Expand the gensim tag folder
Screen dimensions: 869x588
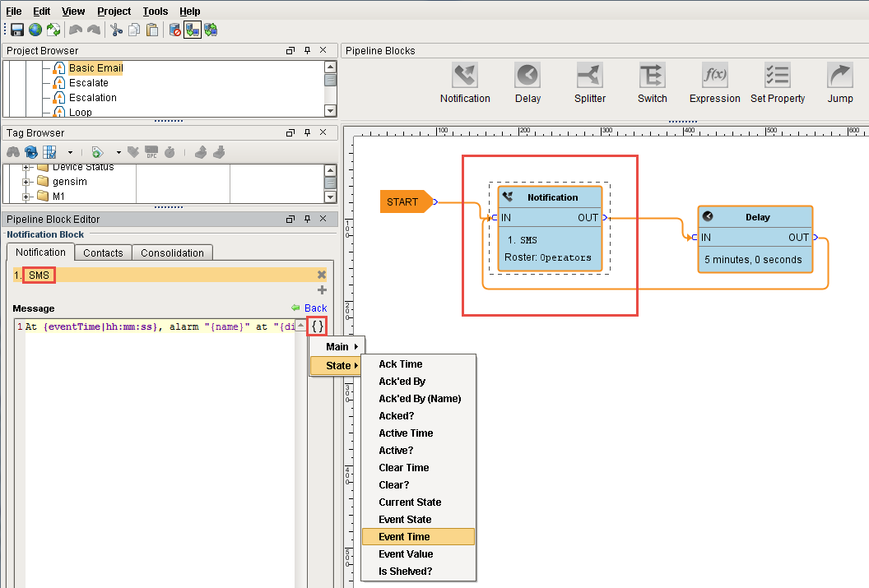click(x=26, y=182)
